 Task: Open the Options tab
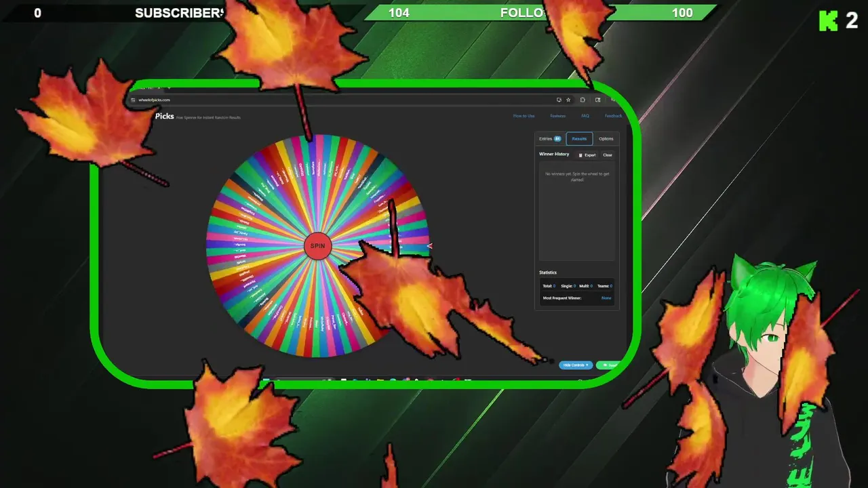606,139
